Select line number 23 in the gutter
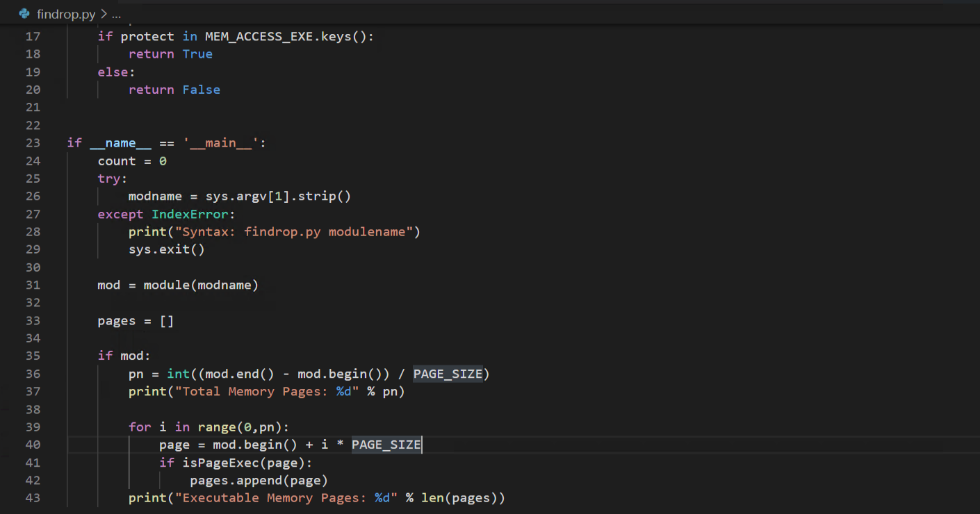980x514 pixels. [33, 143]
